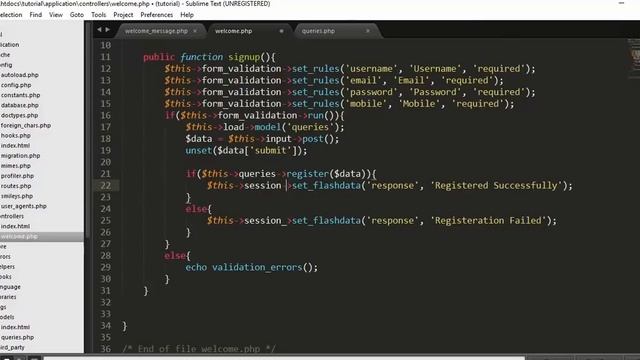This screenshot has width=640, height=360.
Task: Open database.php in sidebar
Action: [x=20, y=105]
